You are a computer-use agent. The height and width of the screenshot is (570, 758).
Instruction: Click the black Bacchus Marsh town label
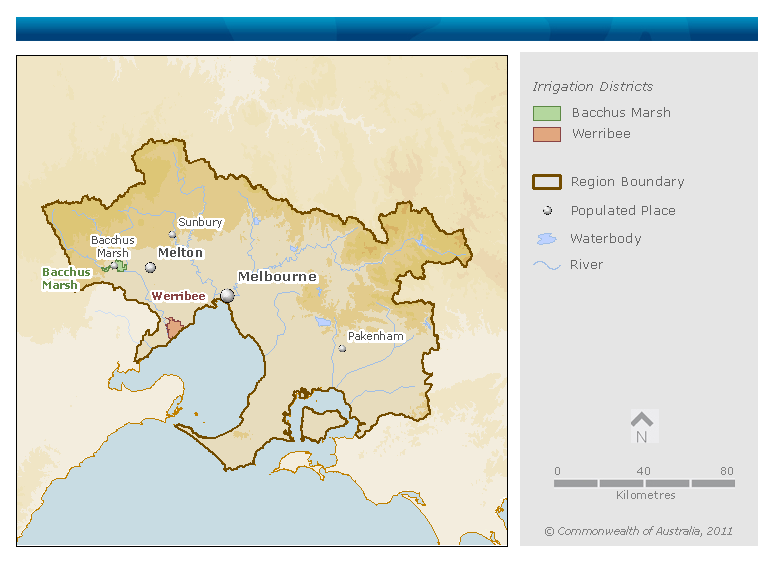click(x=113, y=247)
